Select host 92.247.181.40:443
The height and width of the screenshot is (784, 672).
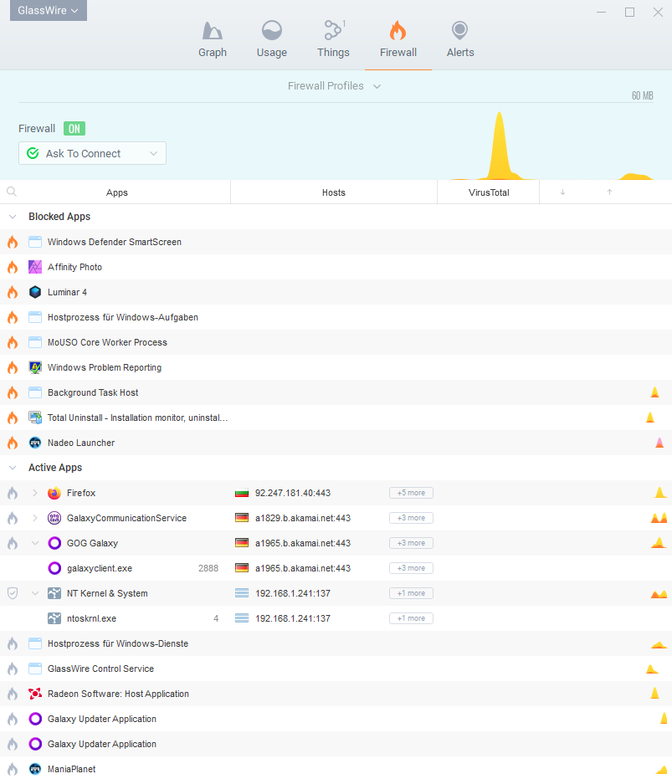[293, 493]
